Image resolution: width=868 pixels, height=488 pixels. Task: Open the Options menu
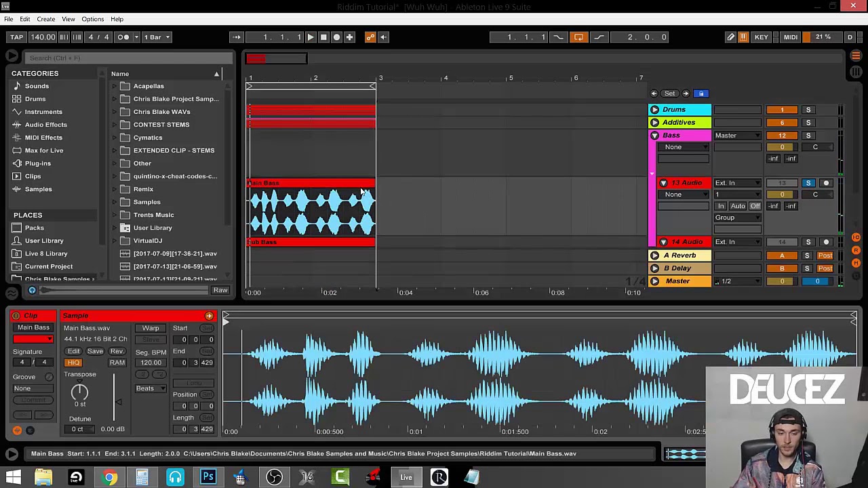point(93,19)
